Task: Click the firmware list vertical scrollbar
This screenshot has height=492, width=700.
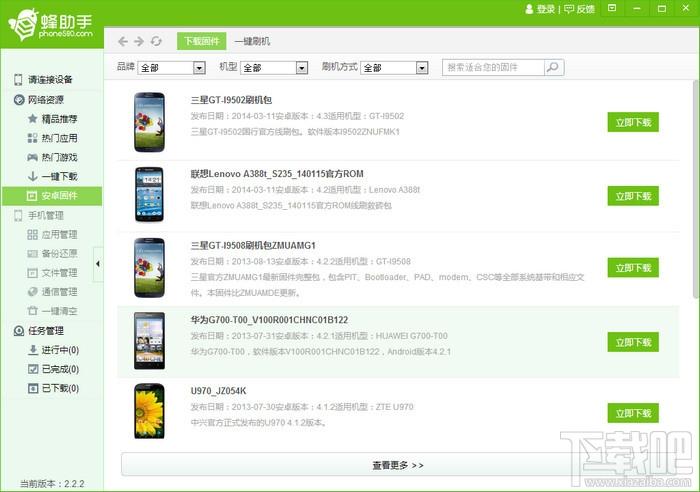Action: (x=696, y=189)
